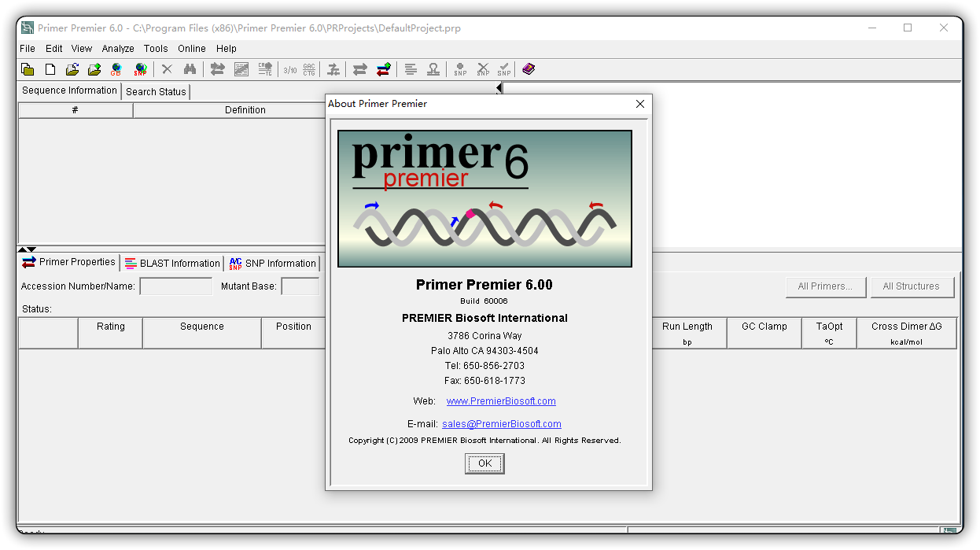Click the Rating column header
The image size is (980, 550).
(x=111, y=333)
